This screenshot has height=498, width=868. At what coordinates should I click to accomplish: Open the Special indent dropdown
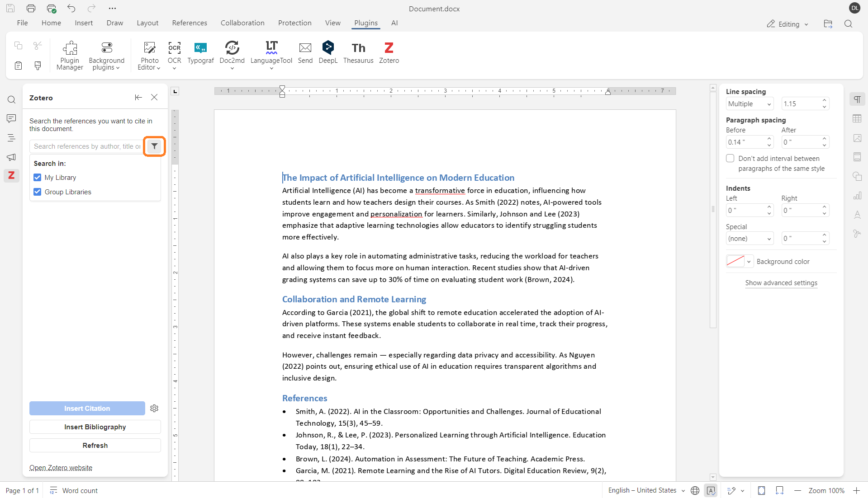(749, 238)
